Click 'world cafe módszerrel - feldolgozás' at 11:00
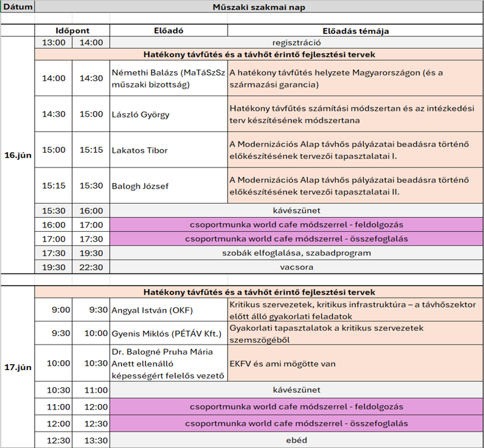484x448 pixels. point(296,406)
